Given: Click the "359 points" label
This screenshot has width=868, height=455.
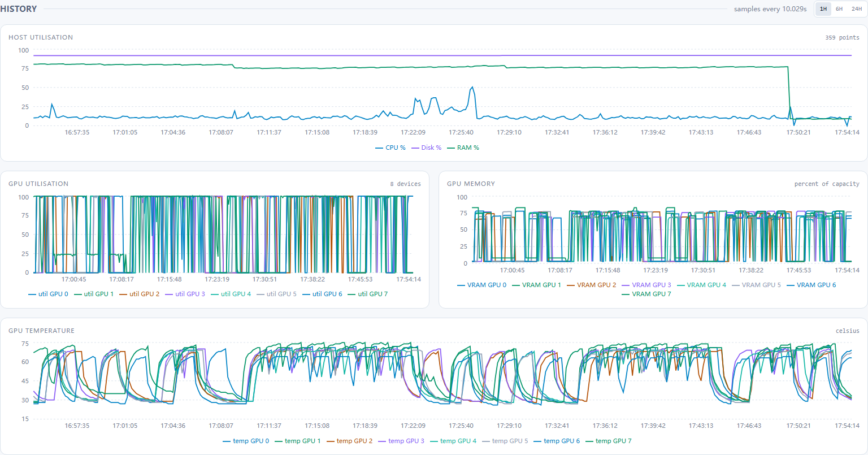Looking at the screenshot, I should tap(842, 37).
